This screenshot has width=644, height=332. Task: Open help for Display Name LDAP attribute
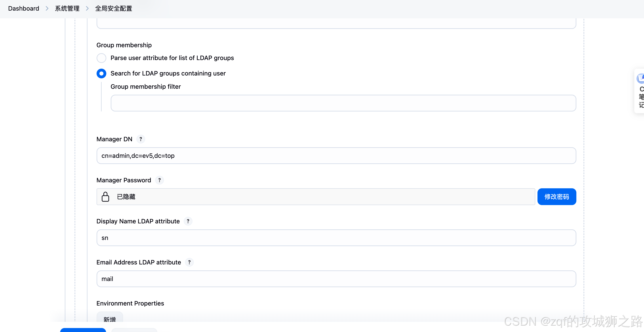(188, 221)
